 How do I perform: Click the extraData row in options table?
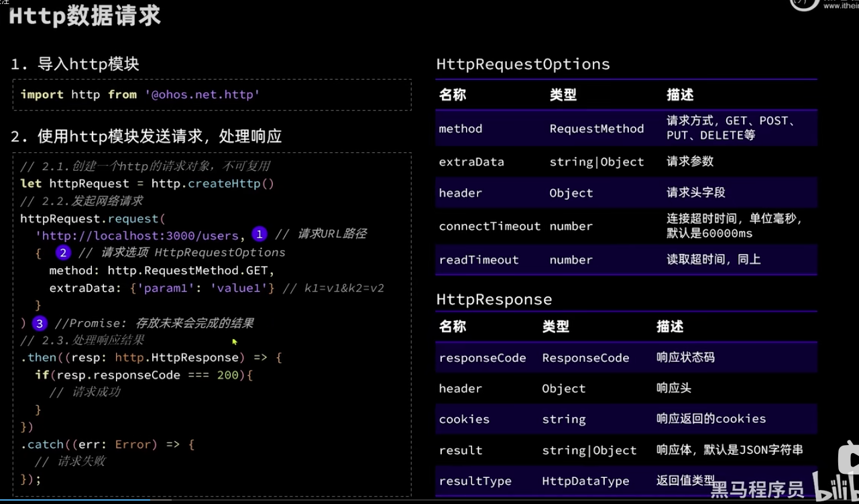pos(471,162)
